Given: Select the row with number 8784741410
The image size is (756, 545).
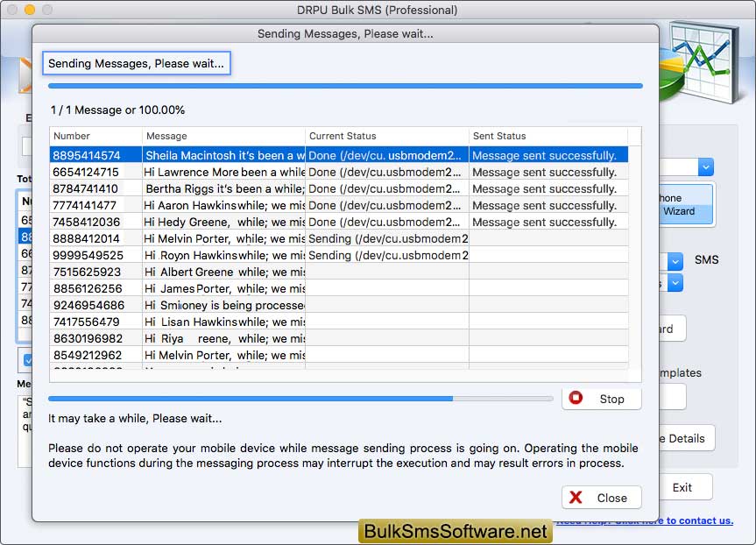Looking at the screenshot, I should point(338,188).
